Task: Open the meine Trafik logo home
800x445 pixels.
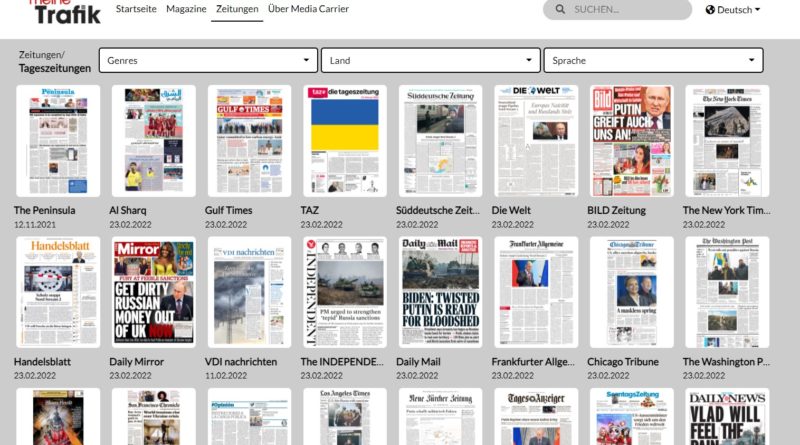Action: (x=67, y=11)
